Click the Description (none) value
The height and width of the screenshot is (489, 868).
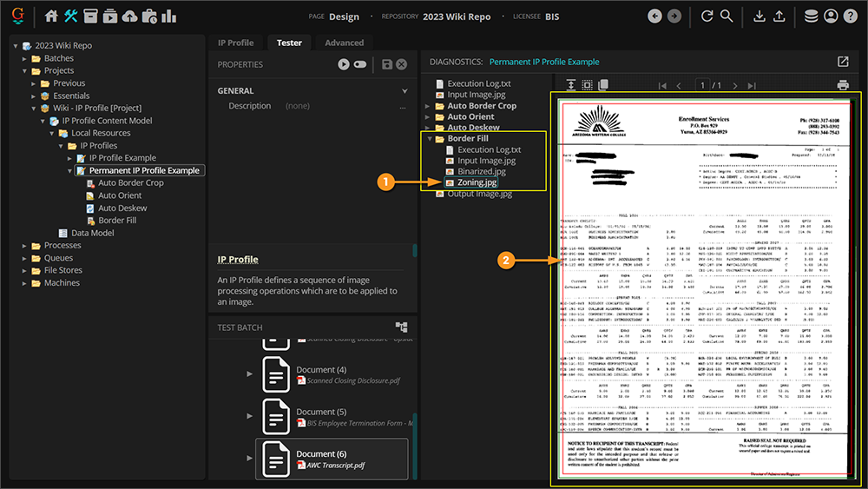[298, 106]
